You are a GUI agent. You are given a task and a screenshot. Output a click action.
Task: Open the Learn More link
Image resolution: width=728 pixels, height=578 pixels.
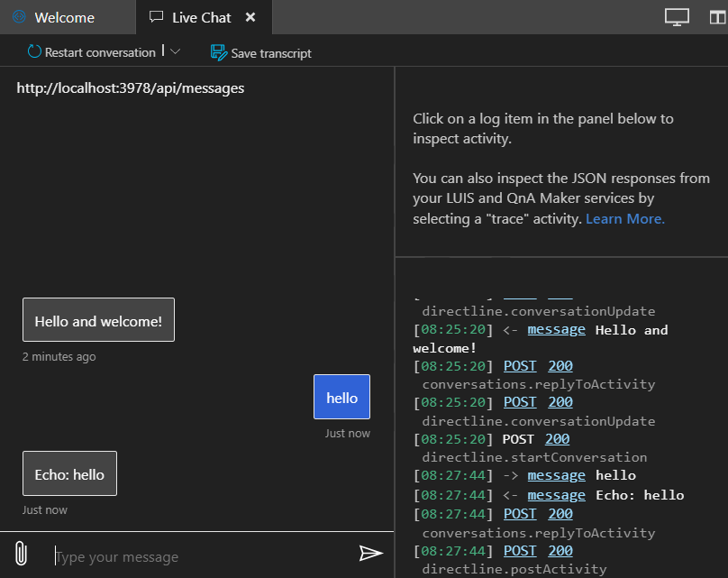(x=625, y=219)
